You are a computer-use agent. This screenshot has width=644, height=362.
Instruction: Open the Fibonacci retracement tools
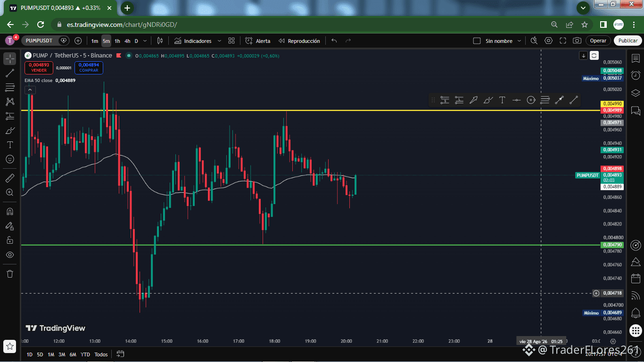click(10, 87)
